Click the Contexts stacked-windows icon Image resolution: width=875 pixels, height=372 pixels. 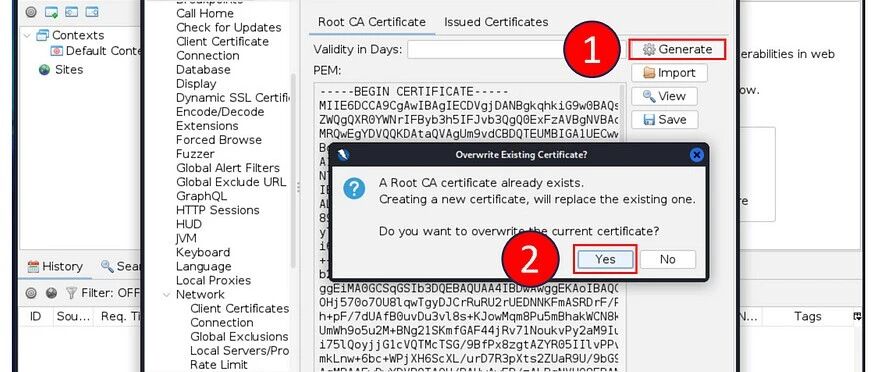(x=42, y=35)
